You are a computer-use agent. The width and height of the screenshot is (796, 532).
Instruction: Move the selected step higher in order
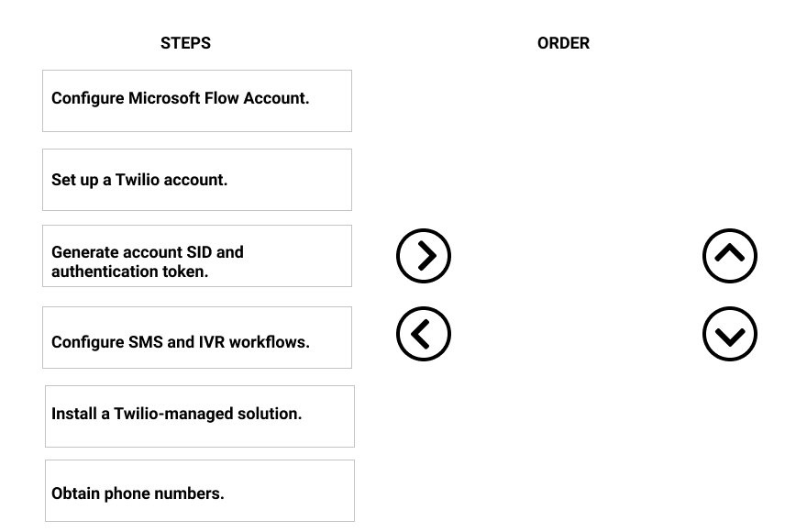[730, 256]
